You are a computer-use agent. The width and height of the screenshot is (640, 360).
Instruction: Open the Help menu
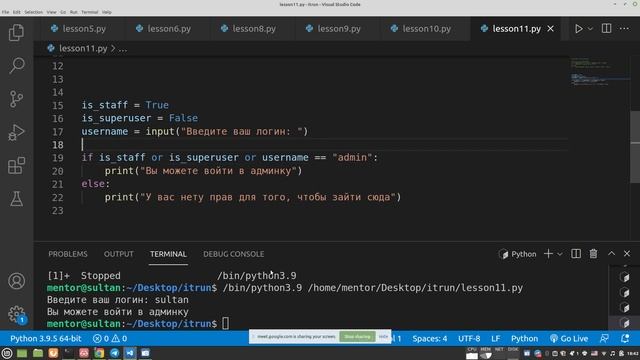pos(107,12)
